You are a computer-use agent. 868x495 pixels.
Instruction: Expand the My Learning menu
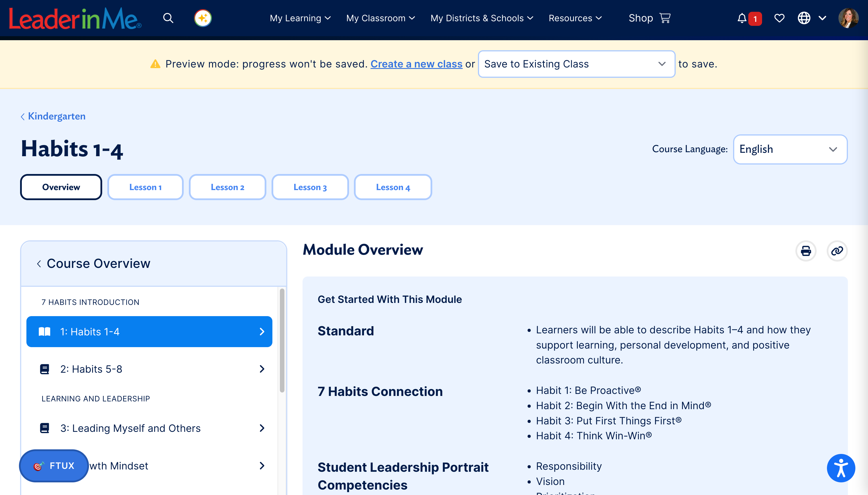coord(300,18)
